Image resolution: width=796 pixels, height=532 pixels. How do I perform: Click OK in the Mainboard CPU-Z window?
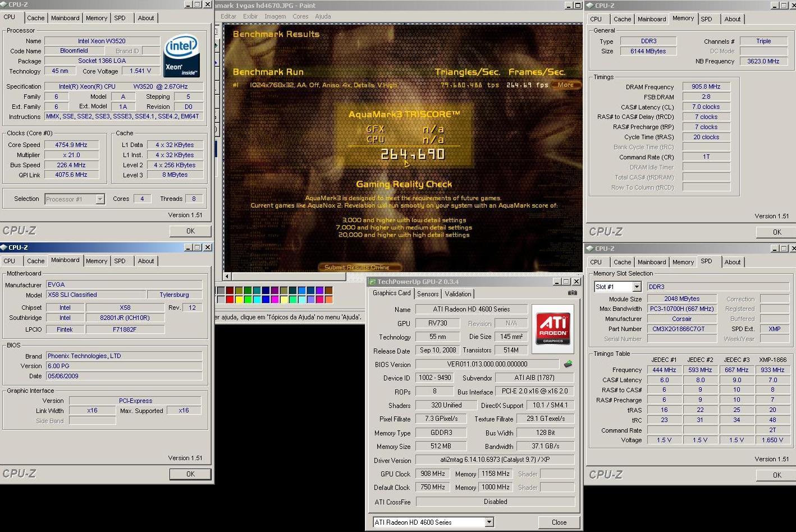pos(190,474)
